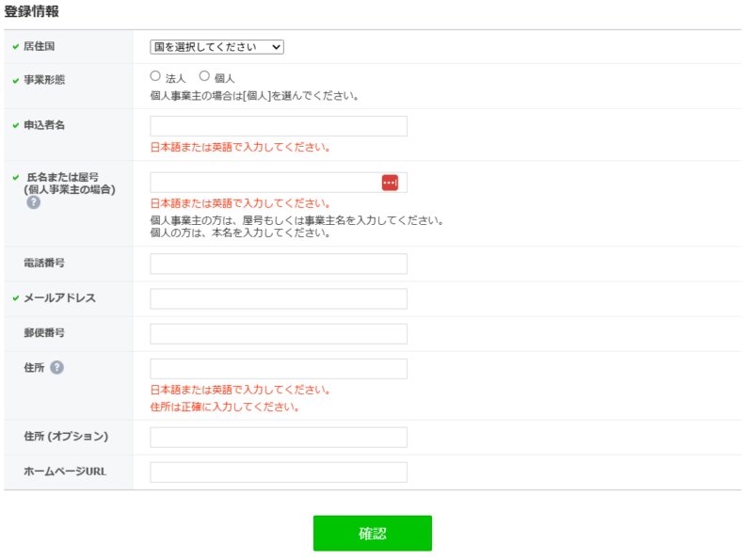Select the 法人 radio button
The height and width of the screenshot is (560, 753).
point(155,76)
